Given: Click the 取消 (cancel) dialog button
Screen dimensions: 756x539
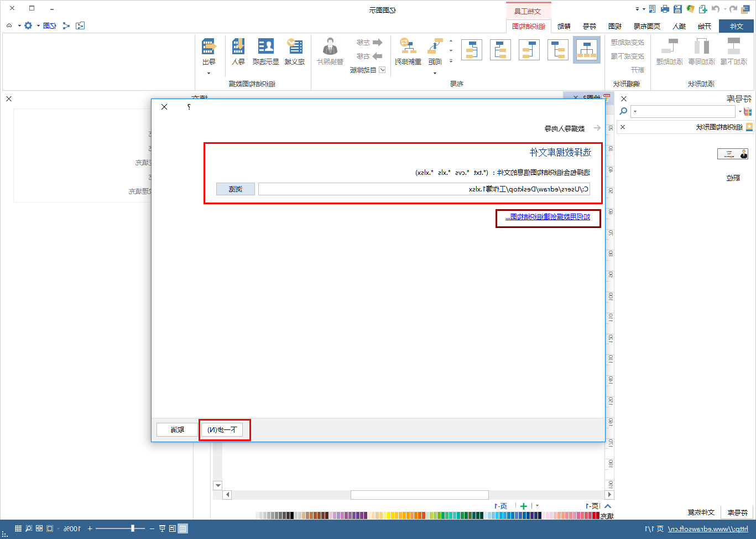Looking at the screenshot, I should click(178, 430).
